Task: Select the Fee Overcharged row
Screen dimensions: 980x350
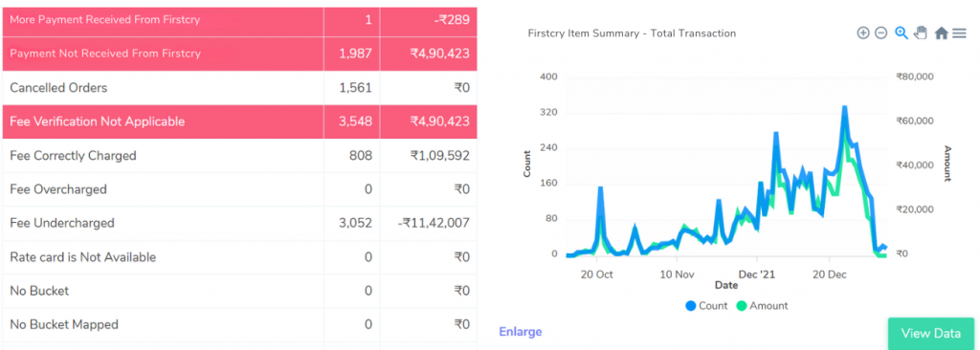Action: pos(240,189)
